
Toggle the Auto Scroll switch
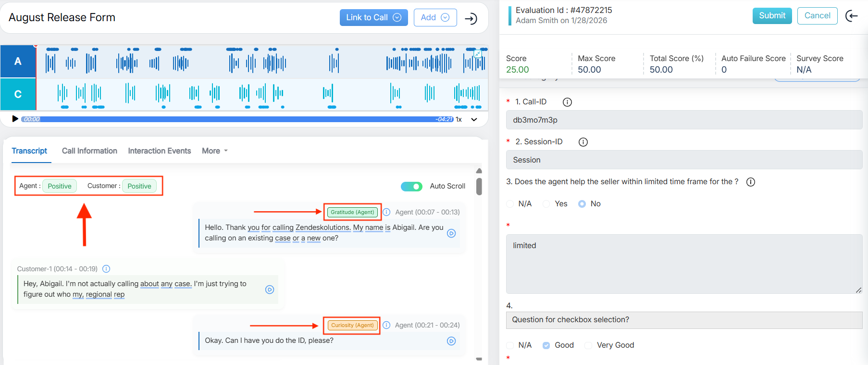click(x=411, y=186)
